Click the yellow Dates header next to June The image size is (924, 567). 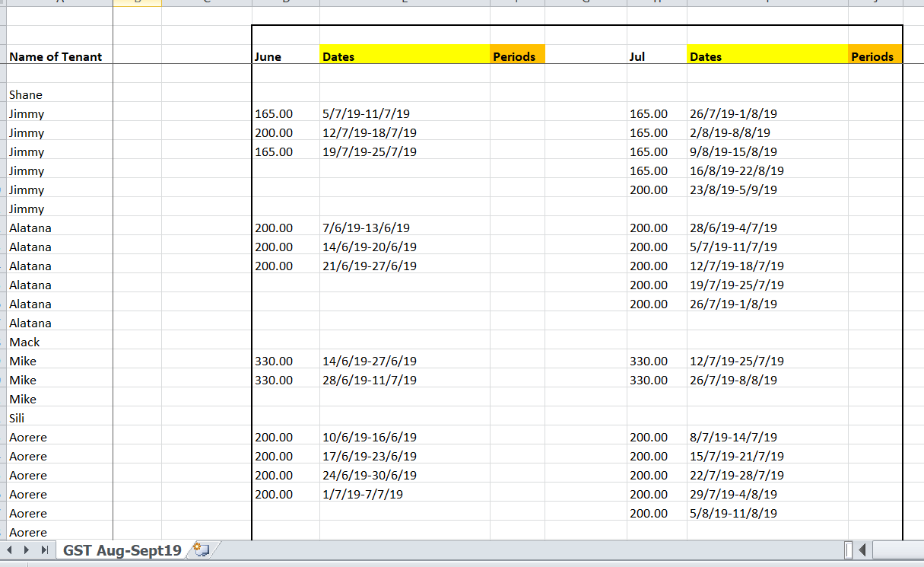(x=405, y=54)
